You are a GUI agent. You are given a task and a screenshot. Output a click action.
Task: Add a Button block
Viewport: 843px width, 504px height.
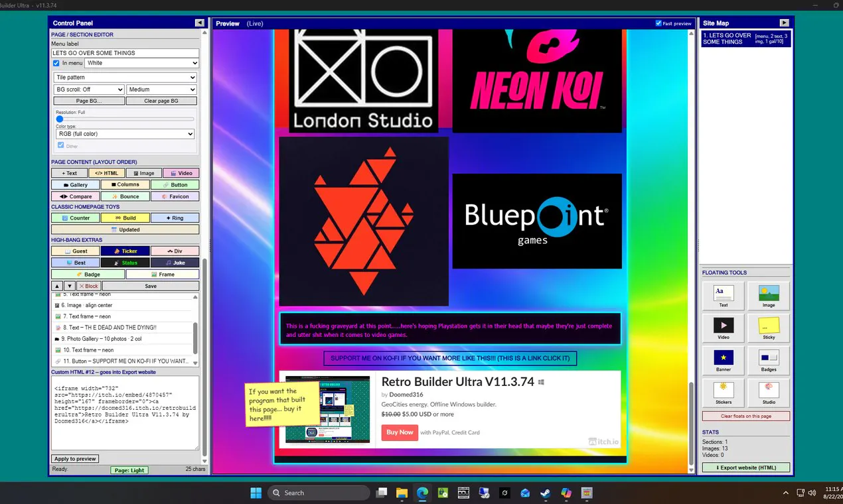[x=175, y=185]
